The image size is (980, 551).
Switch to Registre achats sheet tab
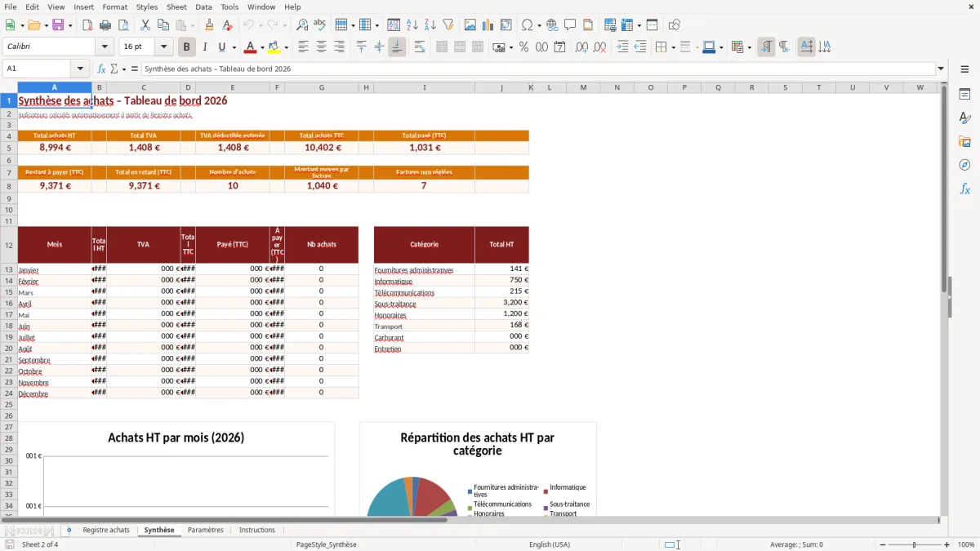point(106,530)
